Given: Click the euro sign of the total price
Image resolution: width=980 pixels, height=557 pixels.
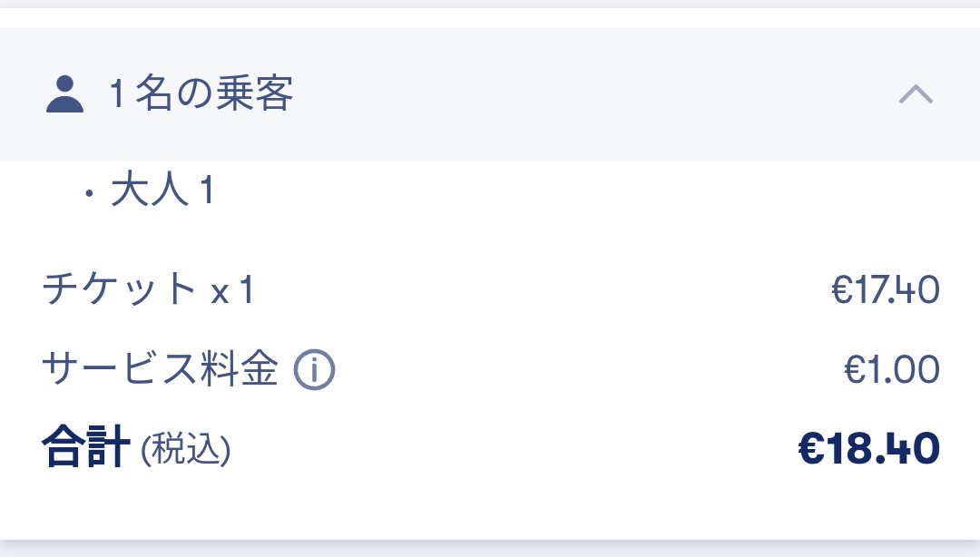Looking at the screenshot, I should point(812,449).
